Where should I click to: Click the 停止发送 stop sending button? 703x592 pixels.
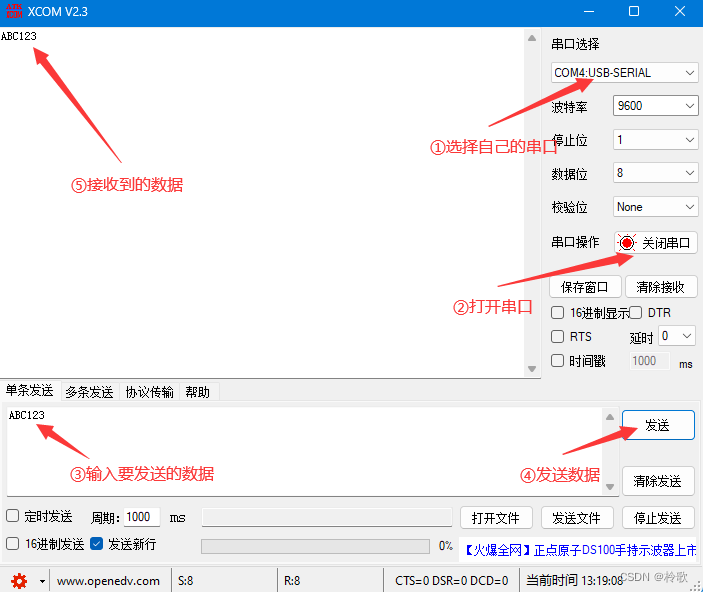pyautogui.click(x=658, y=518)
